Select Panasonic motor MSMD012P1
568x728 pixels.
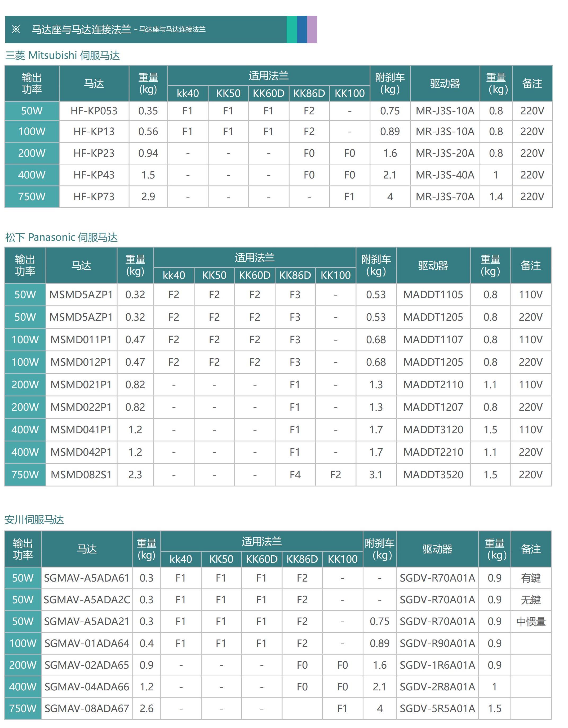pos(81,362)
